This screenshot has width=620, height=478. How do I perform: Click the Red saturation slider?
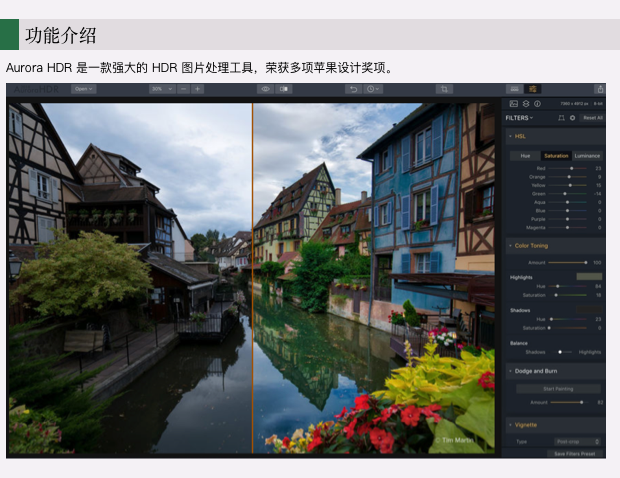(x=567, y=168)
